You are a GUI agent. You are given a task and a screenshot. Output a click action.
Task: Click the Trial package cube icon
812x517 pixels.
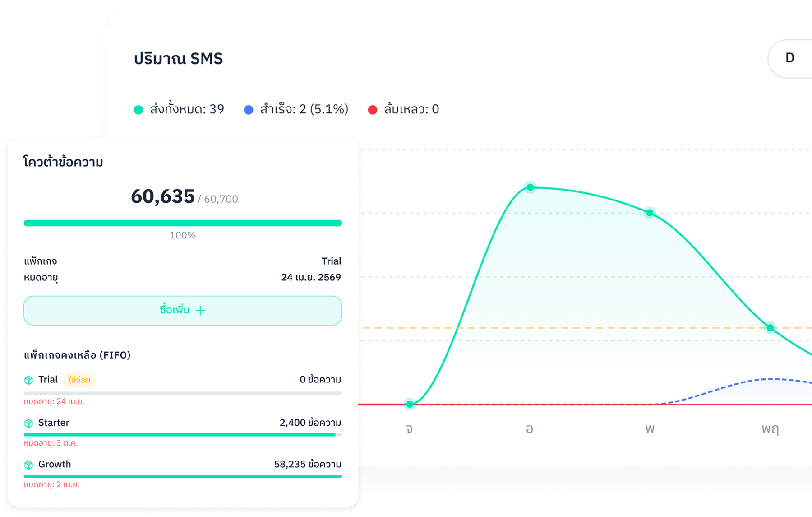point(29,379)
